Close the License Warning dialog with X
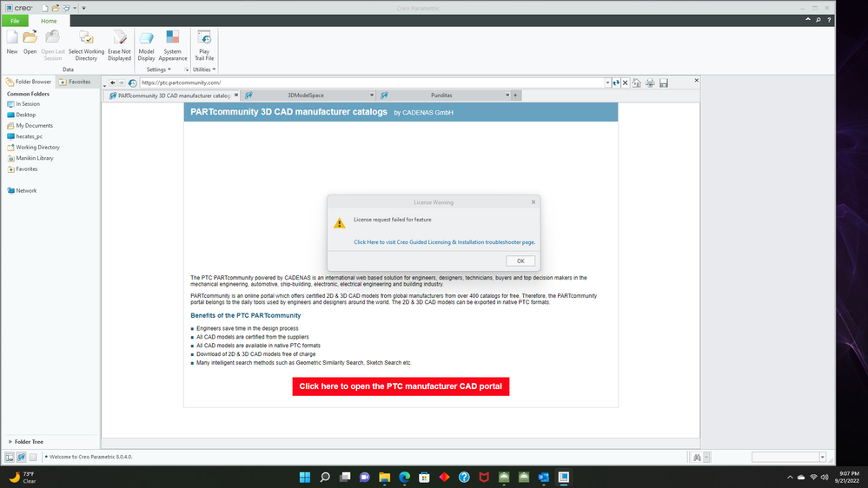The height and width of the screenshot is (488, 868). (x=533, y=202)
